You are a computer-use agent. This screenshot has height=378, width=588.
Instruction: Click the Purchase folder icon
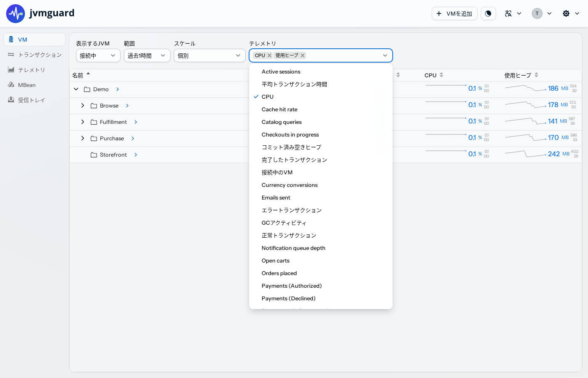point(94,139)
